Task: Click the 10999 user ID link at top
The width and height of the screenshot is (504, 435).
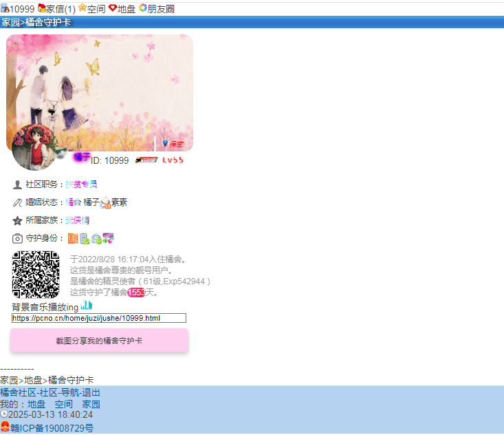Action: coord(22,9)
